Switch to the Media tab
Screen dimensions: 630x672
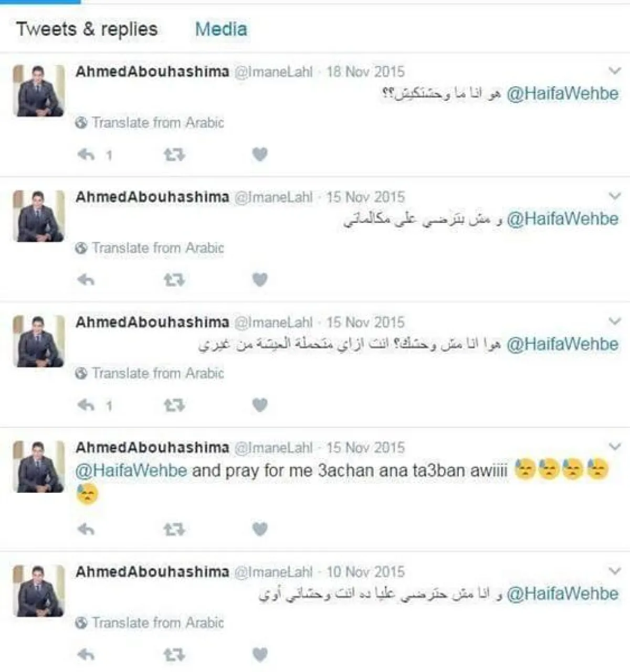[x=221, y=29]
